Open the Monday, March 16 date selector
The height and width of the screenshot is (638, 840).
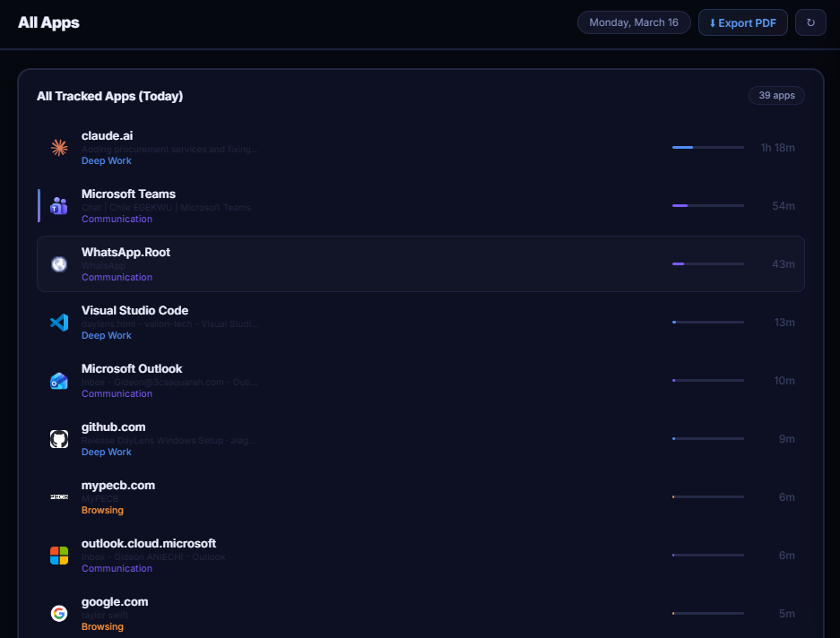click(634, 22)
